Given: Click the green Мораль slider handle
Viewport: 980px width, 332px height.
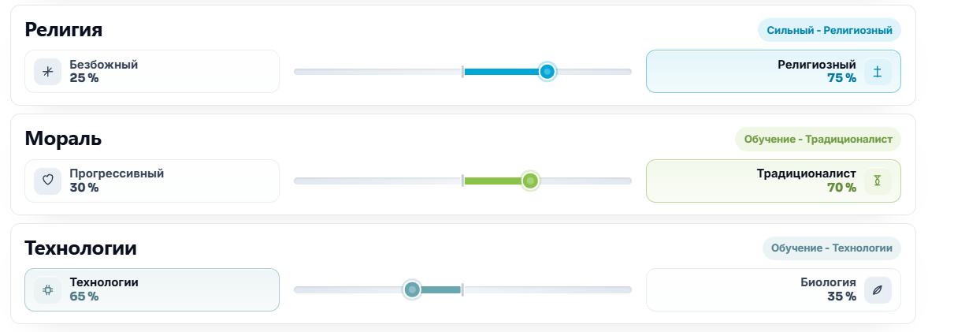Looking at the screenshot, I should [x=531, y=181].
